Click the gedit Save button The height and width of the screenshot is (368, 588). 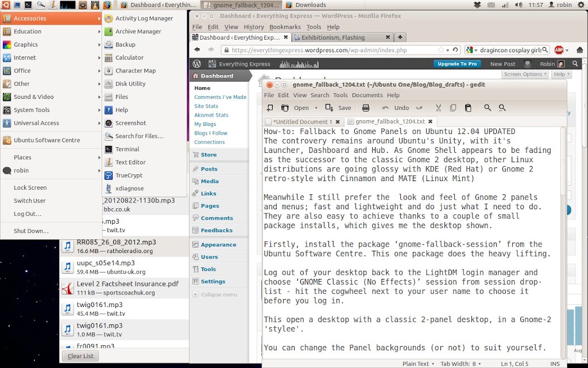click(338, 108)
